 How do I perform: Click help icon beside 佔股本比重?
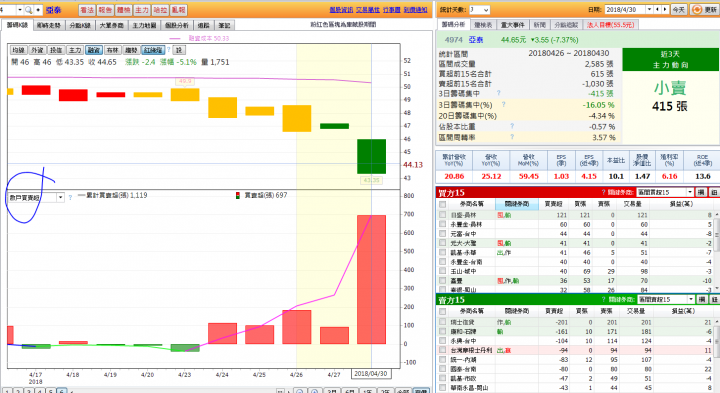pos(512,126)
